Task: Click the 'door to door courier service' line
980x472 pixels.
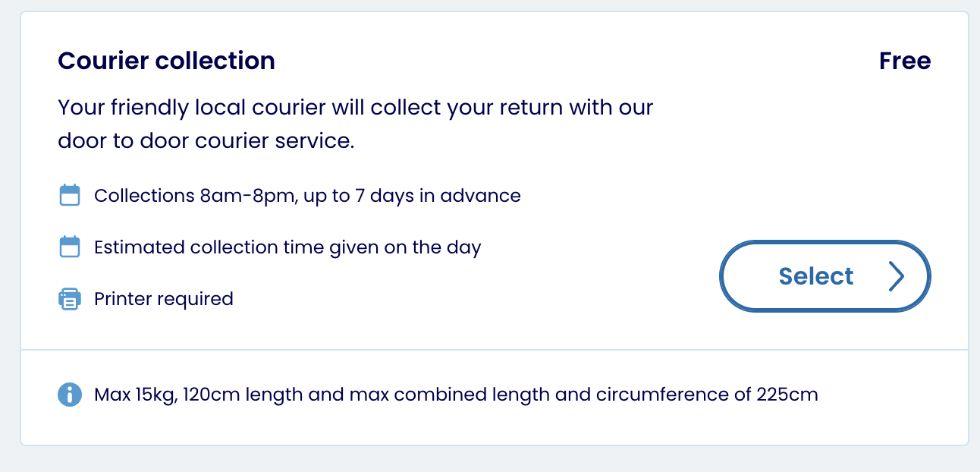Action: click(206, 142)
